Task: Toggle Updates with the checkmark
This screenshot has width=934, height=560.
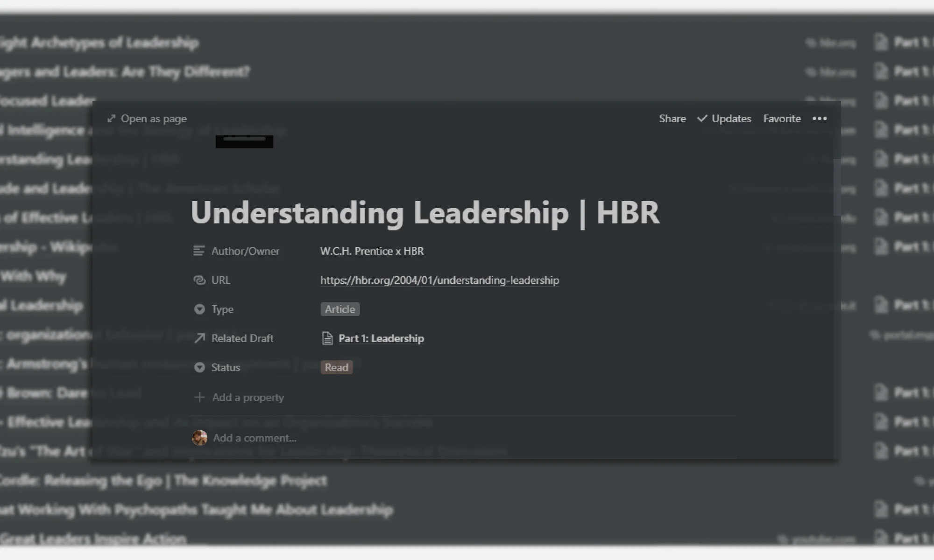Action: [724, 119]
